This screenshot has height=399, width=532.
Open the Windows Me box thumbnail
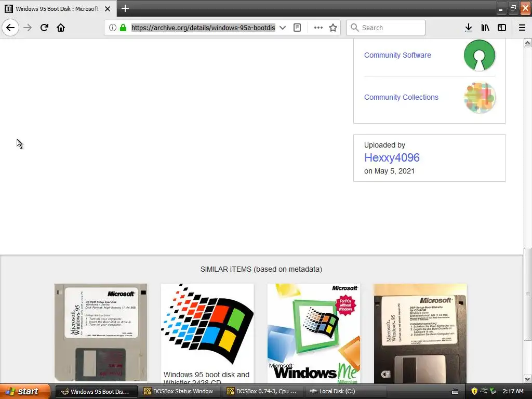pyautogui.click(x=314, y=333)
